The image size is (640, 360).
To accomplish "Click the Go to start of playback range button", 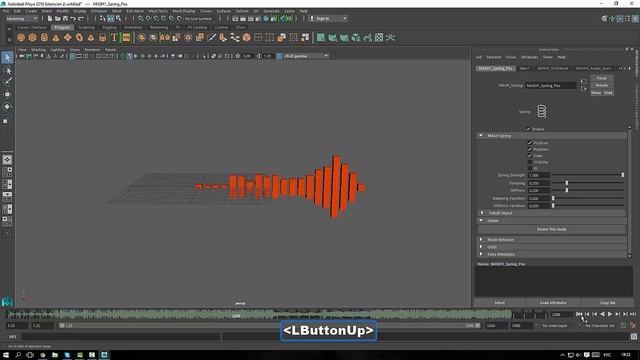I will point(579,314).
